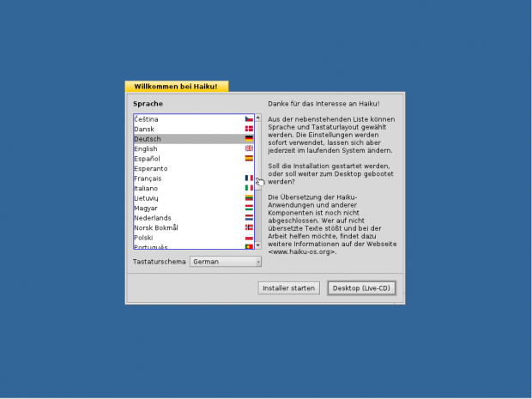Open the Tastaturschema dropdown
Image resolution: width=532 pixels, height=399 pixels.
pyautogui.click(x=226, y=261)
